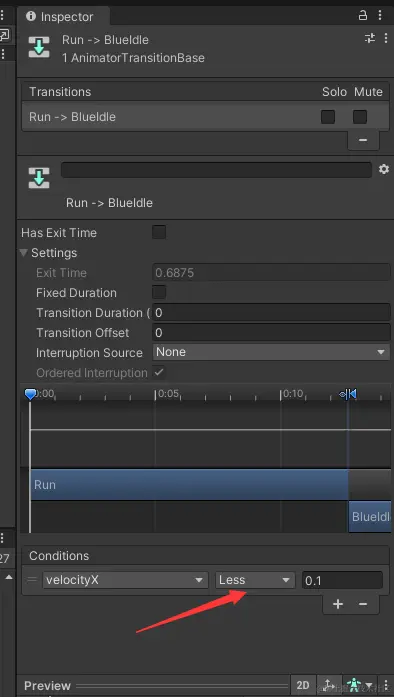The width and height of the screenshot is (394, 697).
Task: Open the Inspector tab's three-dot menu
Action: click(x=380, y=16)
